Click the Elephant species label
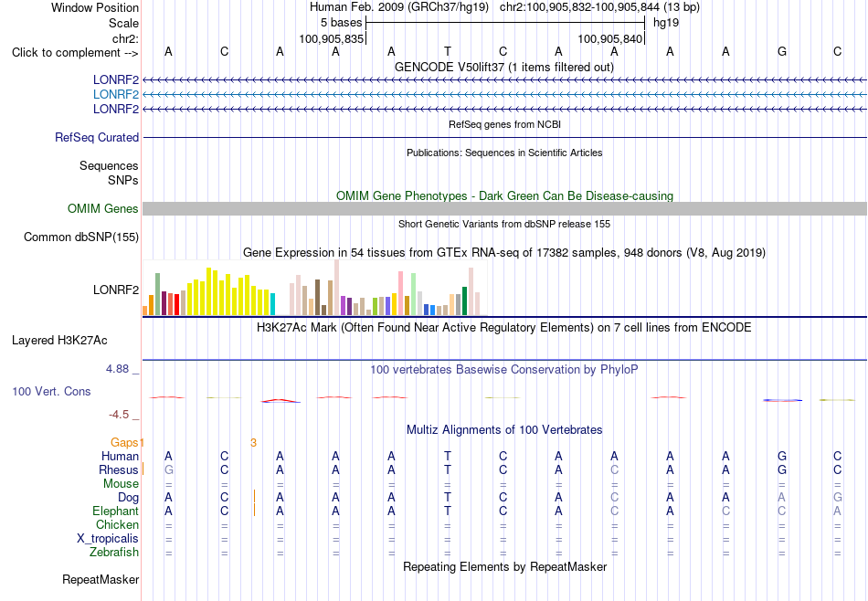Screen dimensions: 868x601 116,511
